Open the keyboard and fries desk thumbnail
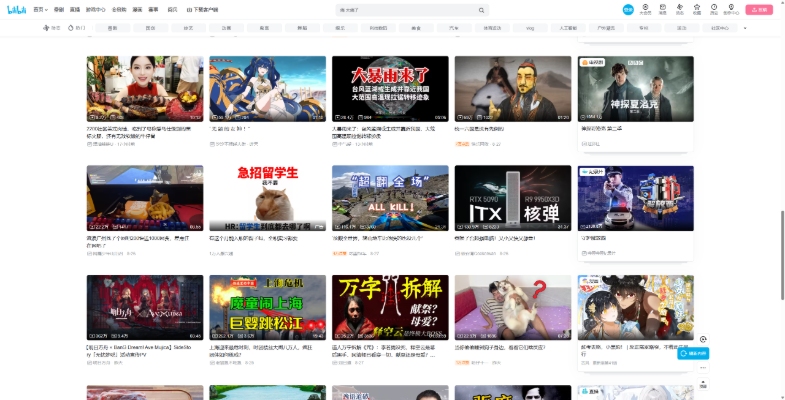The height and width of the screenshot is (400, 785). [145, 198]
